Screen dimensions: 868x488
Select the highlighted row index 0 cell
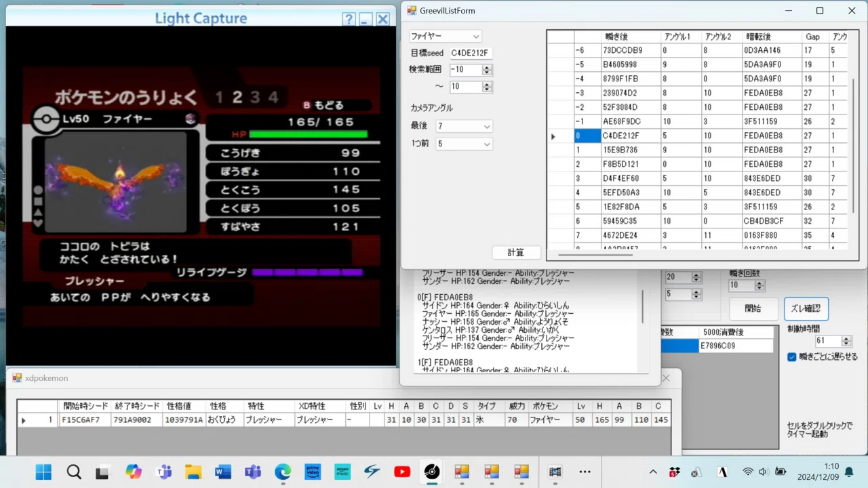(x=587, y=136)
